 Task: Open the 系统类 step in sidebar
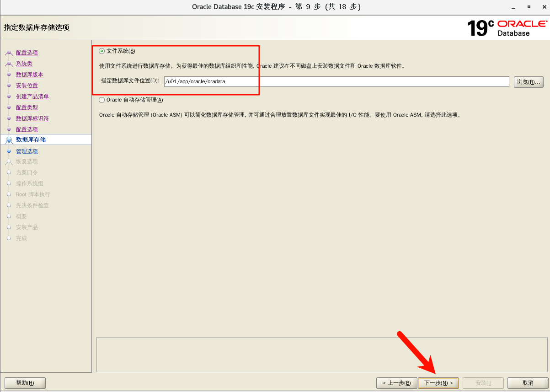click(x=24, y=64)
